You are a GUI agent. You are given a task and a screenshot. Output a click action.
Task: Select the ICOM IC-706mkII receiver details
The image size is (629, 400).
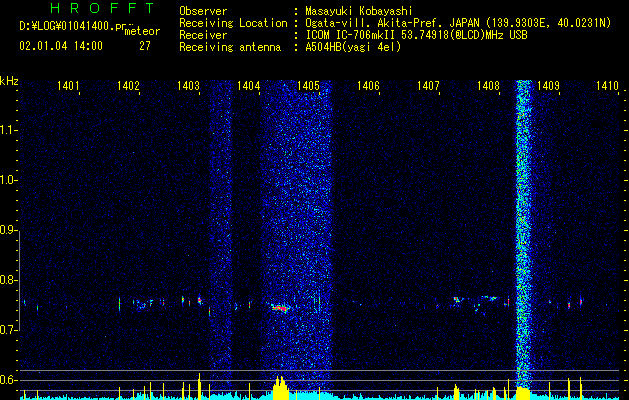[x=416, y=35]
